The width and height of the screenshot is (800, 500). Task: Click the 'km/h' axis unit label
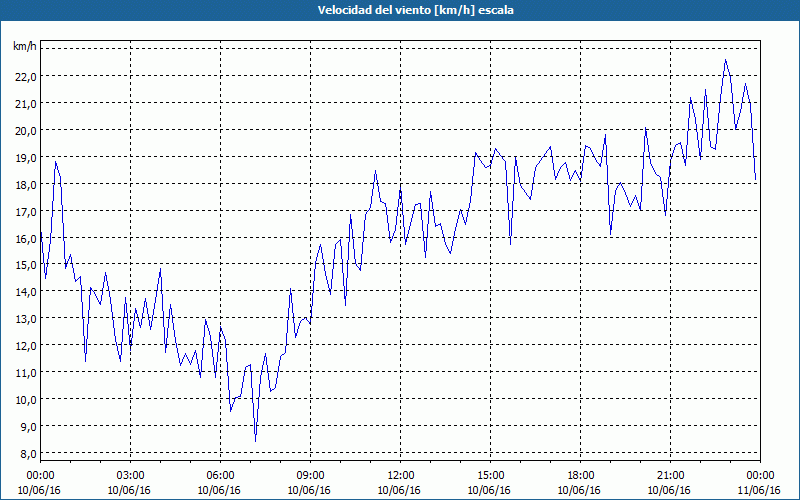[25, 46]
